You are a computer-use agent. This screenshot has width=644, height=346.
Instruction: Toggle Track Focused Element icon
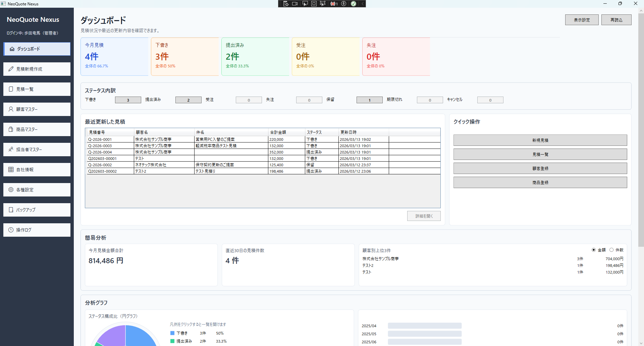[323, 4]
